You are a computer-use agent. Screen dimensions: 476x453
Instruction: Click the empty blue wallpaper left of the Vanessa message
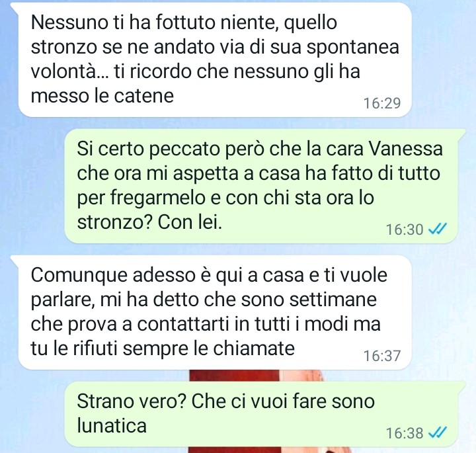pyautogui.click(x=32, y=186)
